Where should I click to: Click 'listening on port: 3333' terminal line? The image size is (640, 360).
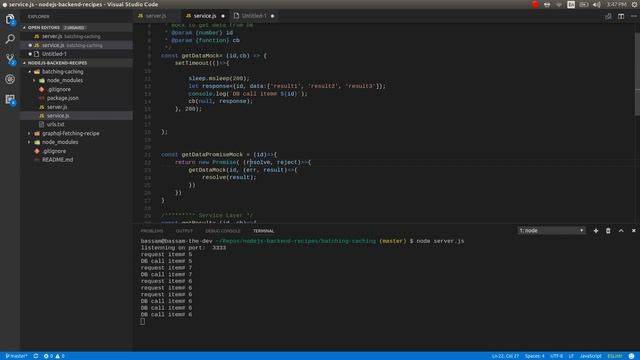point(183,248)
